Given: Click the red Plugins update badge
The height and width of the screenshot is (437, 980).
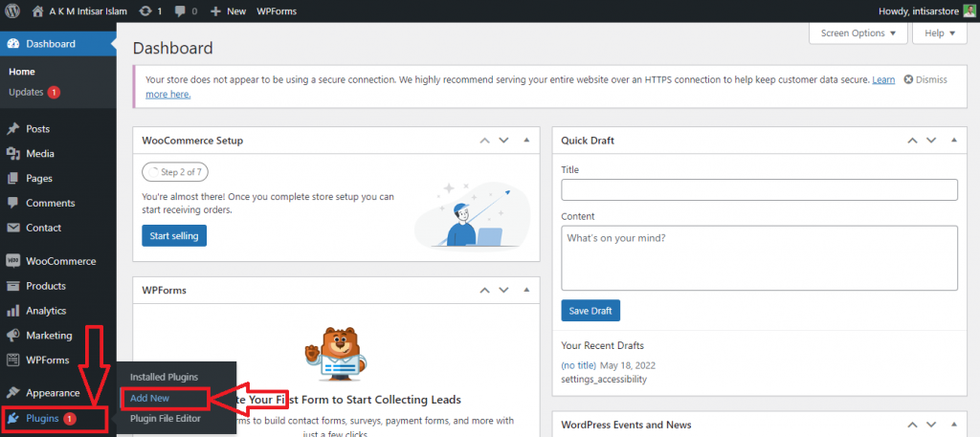Looking at the screenshot, I should (x=70, y=418).
